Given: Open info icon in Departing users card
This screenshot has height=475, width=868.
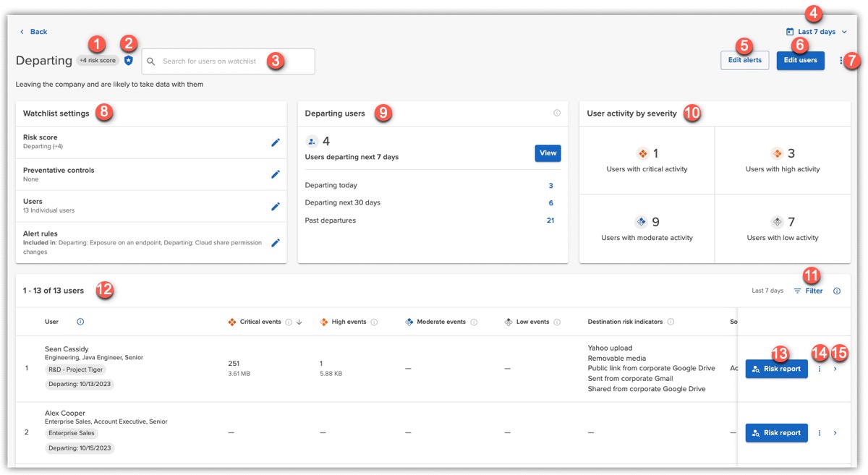Looking at the screenshot, I should point(557,114).
